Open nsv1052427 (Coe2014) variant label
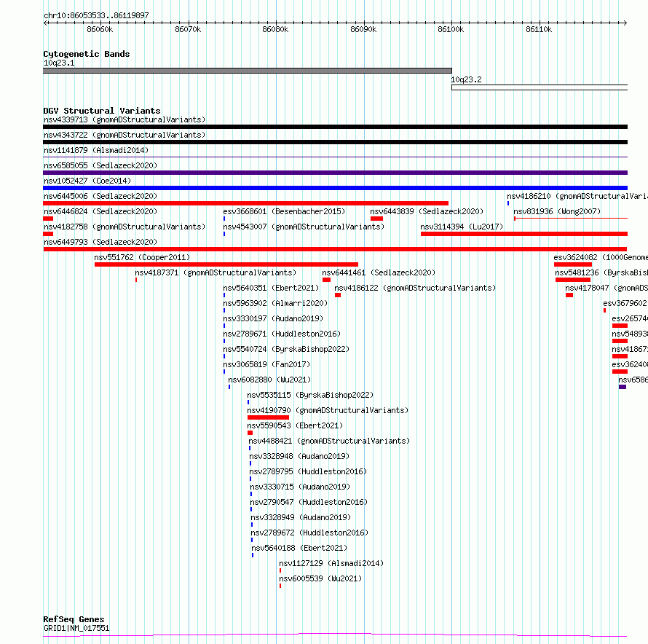 click(87, 181)
